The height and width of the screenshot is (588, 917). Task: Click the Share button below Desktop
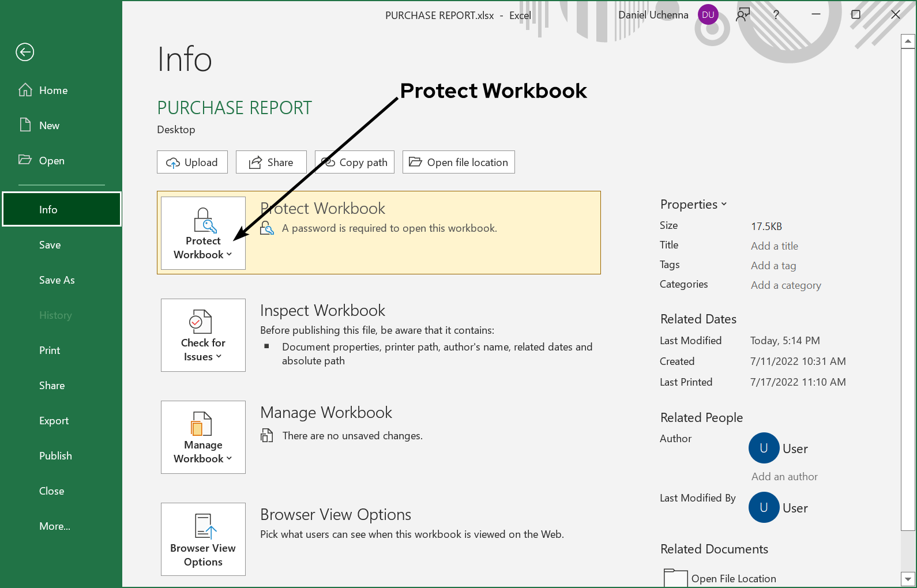pos(271,162)
